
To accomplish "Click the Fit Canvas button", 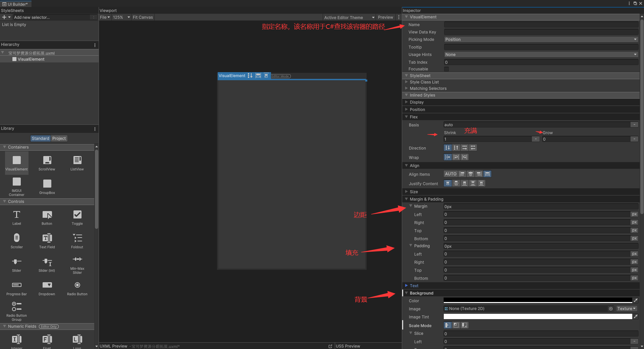I will tap(143, 17).
